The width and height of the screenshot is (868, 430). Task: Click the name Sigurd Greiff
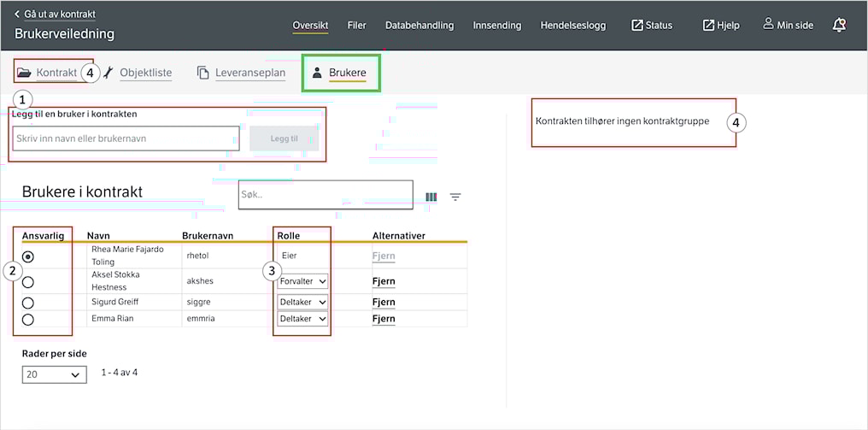click(115, 302)
